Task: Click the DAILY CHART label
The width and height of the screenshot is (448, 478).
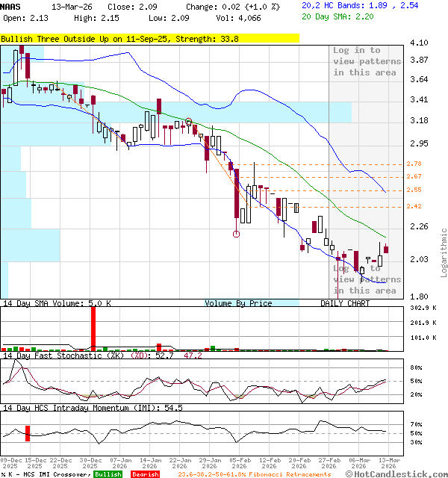Action: [345, 303]
